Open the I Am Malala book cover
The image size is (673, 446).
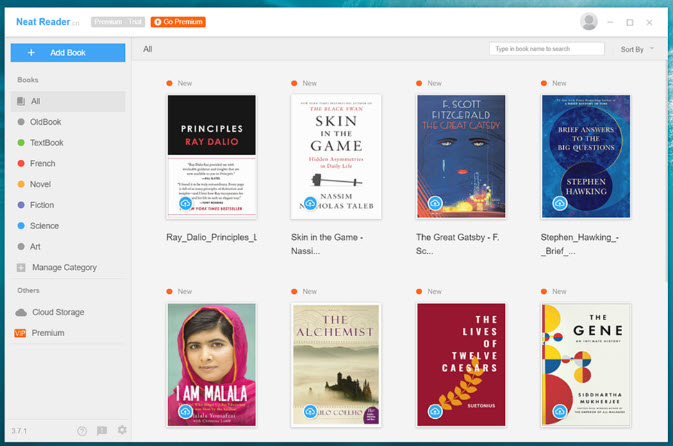pyautogui.click(x=211, y=365)
